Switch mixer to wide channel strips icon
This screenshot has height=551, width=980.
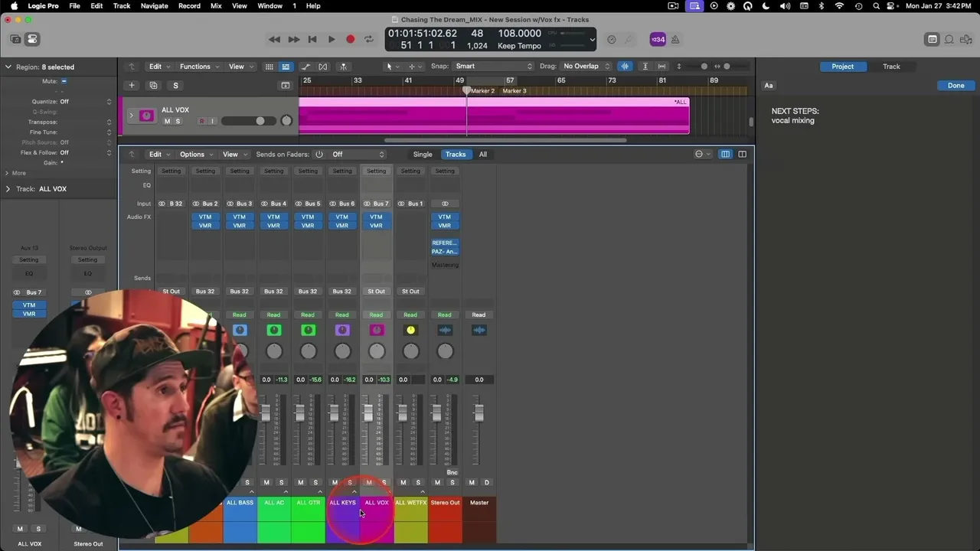742,154
